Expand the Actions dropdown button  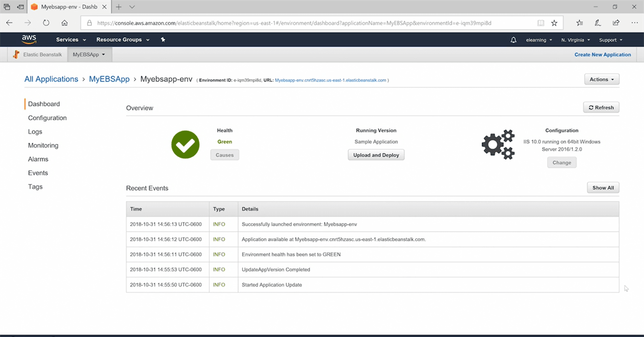[x=601, y=80]
